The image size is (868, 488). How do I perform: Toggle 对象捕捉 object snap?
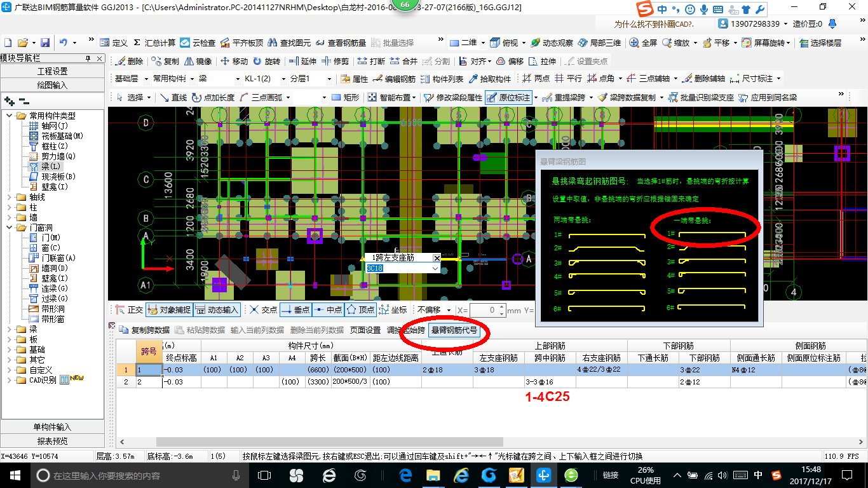pos(168,309)
